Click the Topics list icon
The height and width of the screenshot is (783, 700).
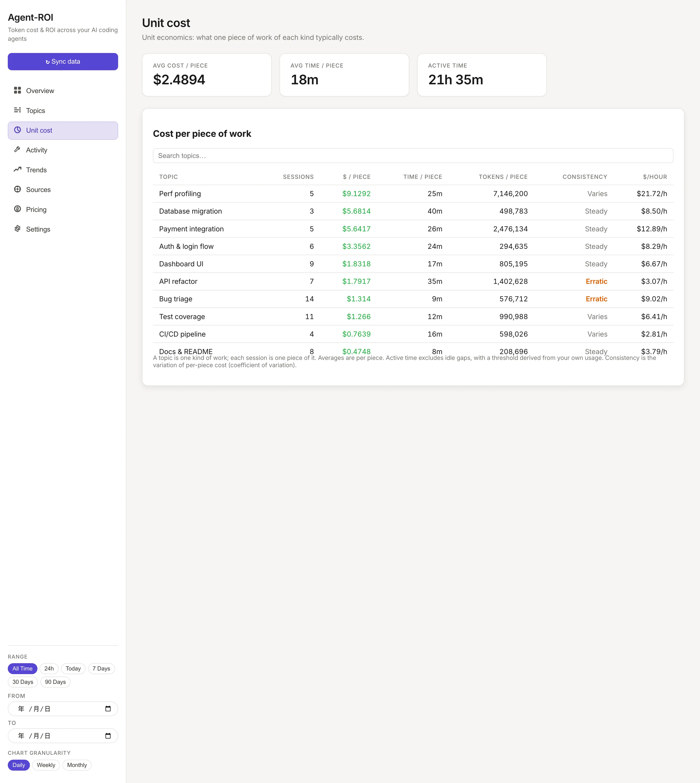pyautogui.click(x=17, y=110)
